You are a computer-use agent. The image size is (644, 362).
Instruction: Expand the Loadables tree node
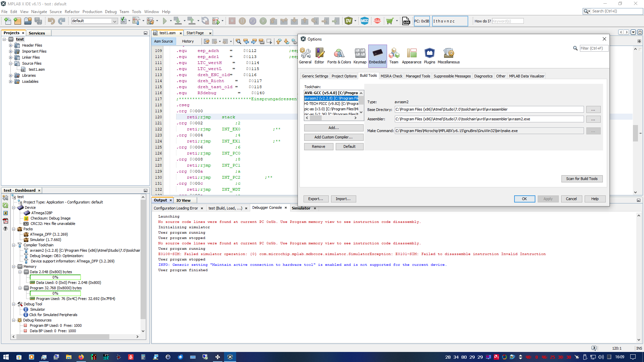tap(10, 81)
